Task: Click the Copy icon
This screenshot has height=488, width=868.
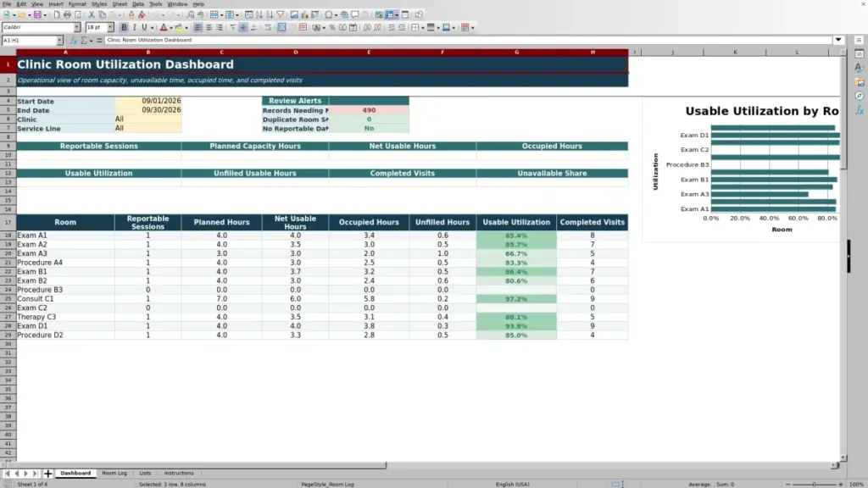Action: pyautogui.click(x=102, y=15)
